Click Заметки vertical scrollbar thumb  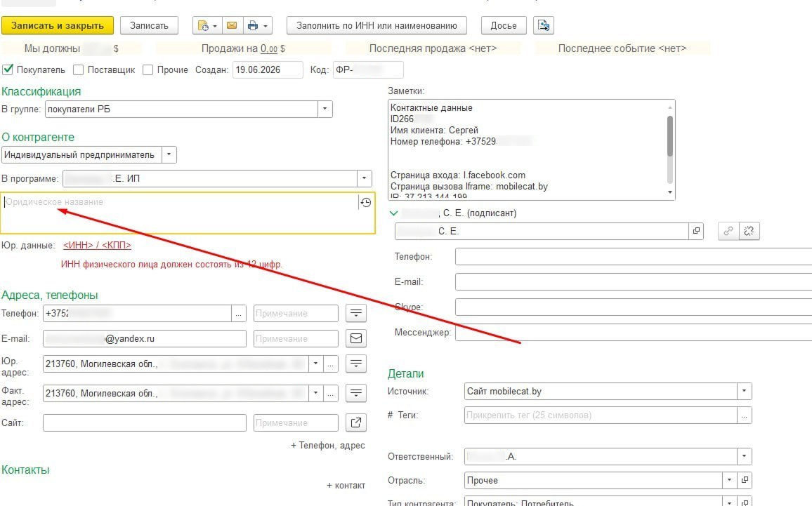point(670,135)
